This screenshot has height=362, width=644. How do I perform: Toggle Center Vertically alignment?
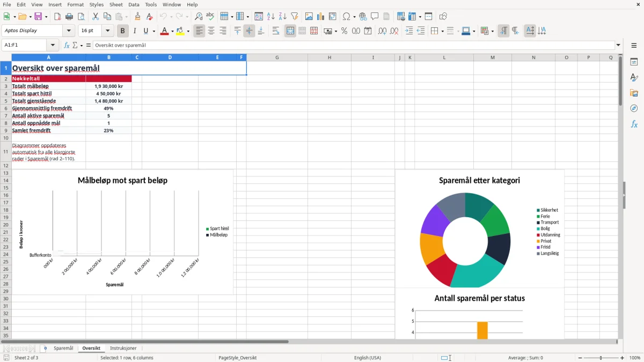[249, 31]
